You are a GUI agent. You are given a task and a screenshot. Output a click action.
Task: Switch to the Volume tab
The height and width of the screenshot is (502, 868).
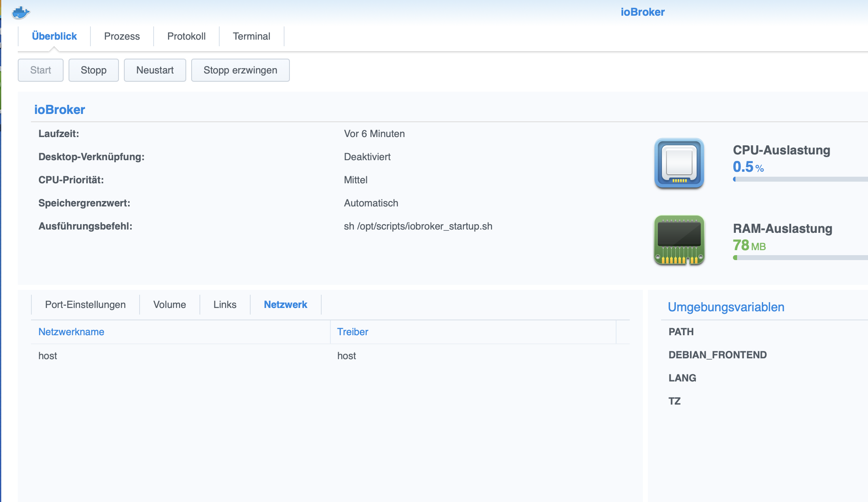170,305
